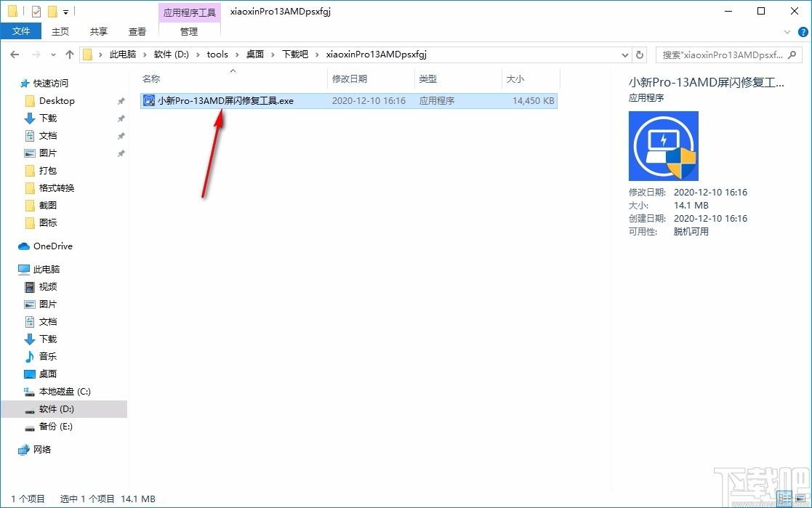Viewport: 812px width, 508px height.
Task: Click 此电脑 in address breadcrumb
Action: point(123,55)
